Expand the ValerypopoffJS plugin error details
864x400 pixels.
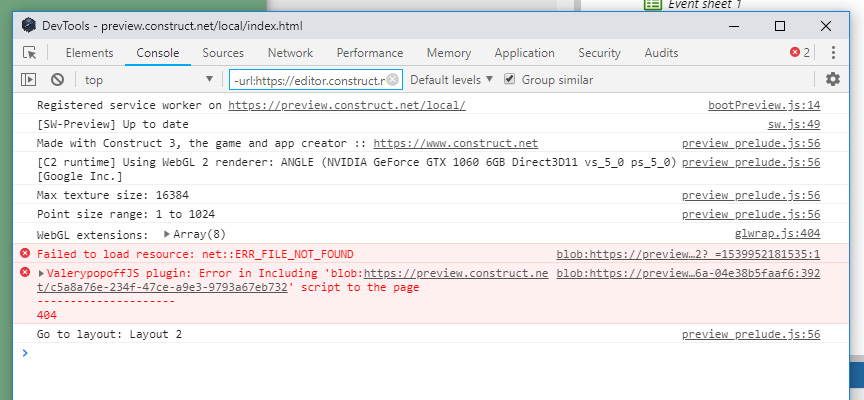click(x=42, y=273)
